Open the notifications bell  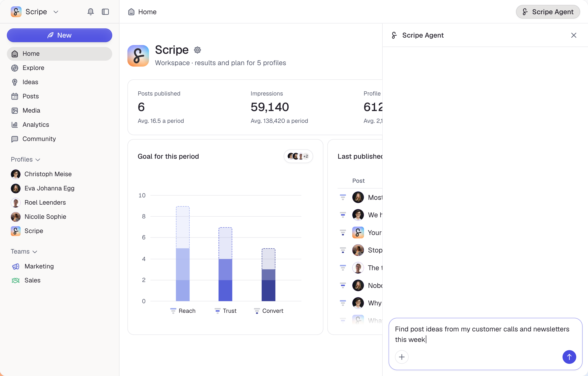click(x=90, y=12)
